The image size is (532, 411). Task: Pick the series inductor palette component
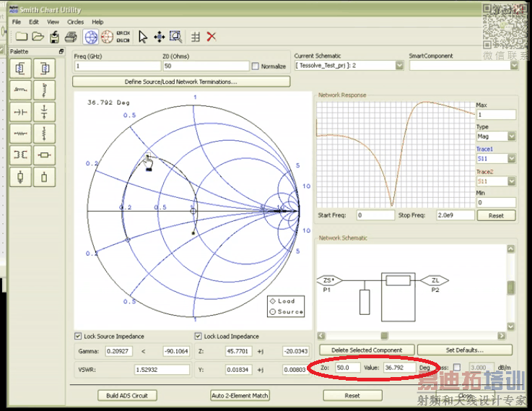(x=19, y=90)
